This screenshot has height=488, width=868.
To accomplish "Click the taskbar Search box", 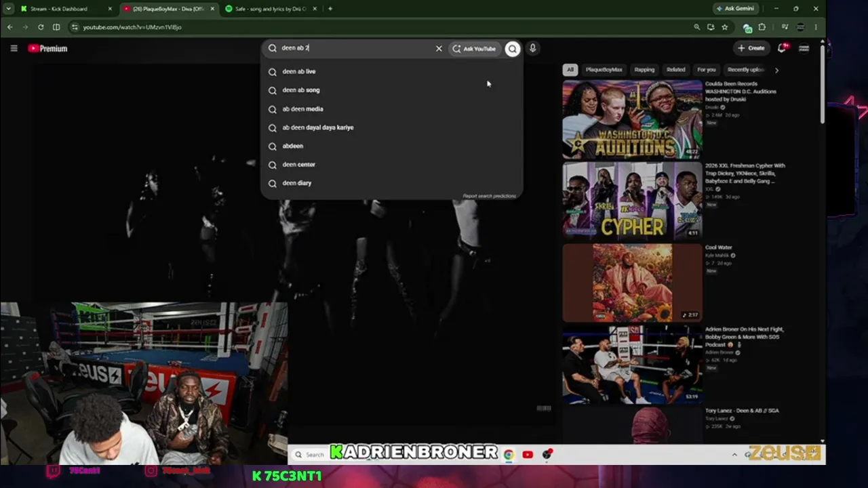I will coord(311,454).
